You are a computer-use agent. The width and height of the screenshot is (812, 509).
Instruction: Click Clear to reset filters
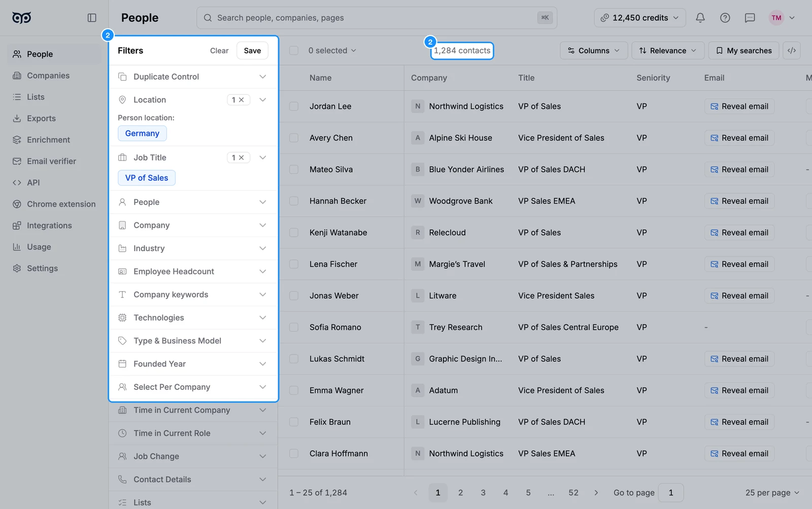click(x=219, y=50)
